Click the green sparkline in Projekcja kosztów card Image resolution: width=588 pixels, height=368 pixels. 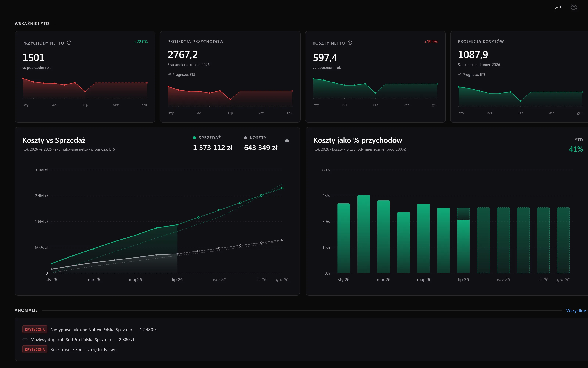(520, 96)
